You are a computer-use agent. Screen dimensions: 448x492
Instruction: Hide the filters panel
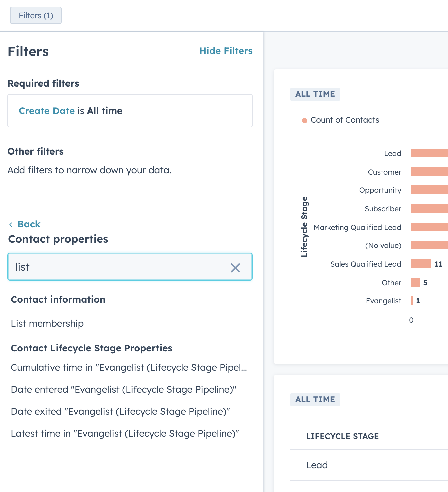tap(226, 51)
